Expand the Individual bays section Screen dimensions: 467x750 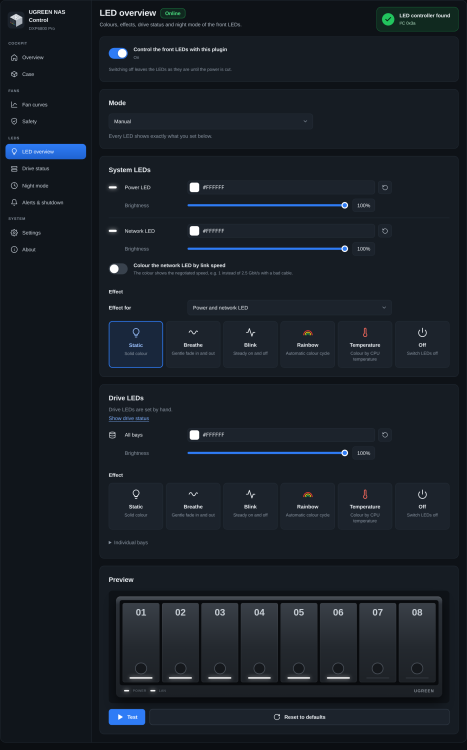tap(128, 542)
